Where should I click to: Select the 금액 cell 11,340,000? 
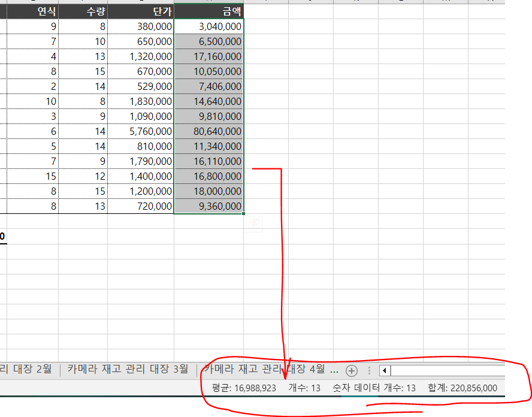tap(208, 146)
